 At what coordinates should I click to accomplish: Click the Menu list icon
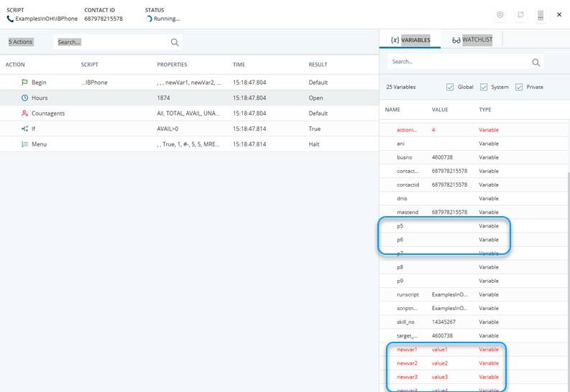24,144
